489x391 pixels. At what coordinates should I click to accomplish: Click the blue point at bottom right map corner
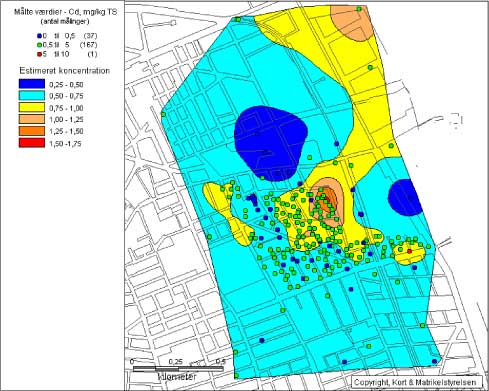434,361
